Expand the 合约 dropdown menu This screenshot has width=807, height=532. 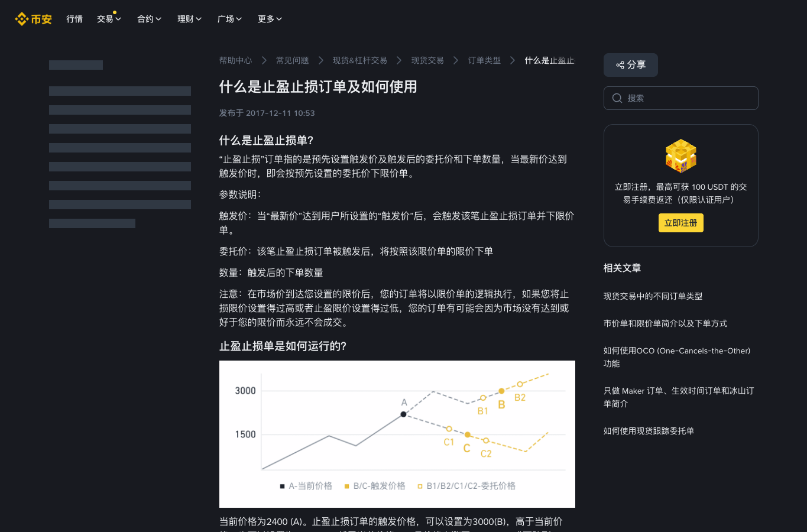coord(150,19)
